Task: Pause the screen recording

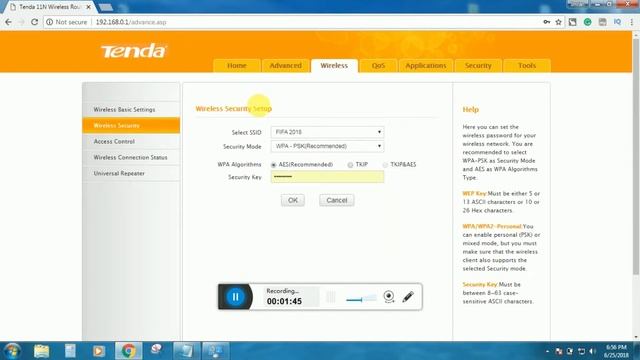Action: (236, 297)
